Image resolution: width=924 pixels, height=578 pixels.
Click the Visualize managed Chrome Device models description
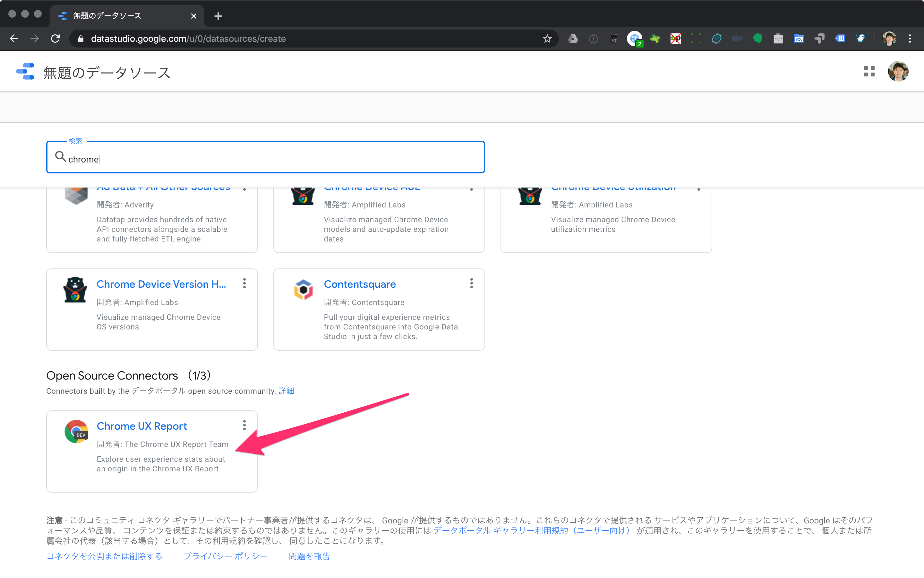[386, 229]
